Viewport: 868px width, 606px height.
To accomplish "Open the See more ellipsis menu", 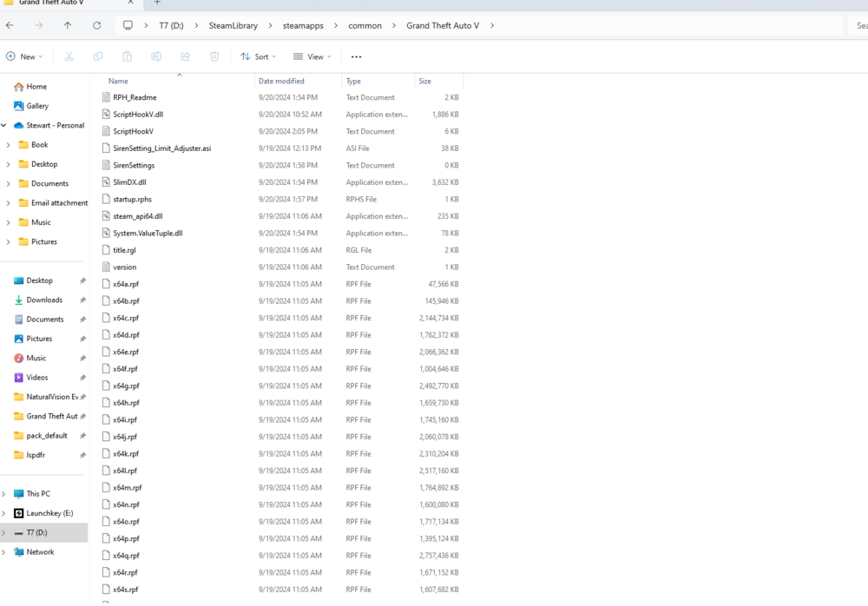I will pyautogui.click(x=355, y=56).
